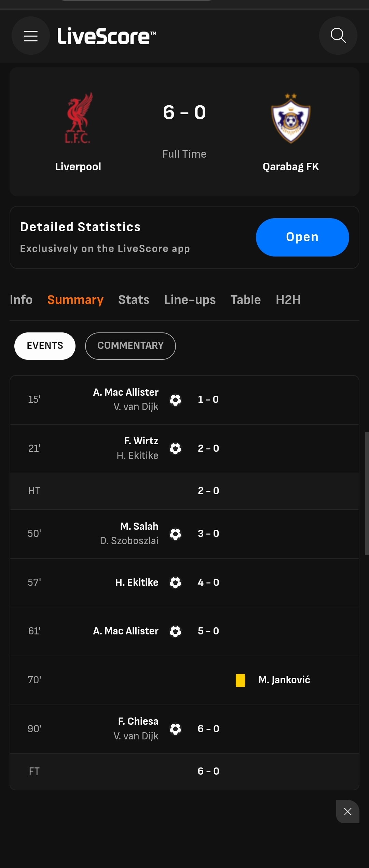369x868 pixels.
Task: Click goal icon beside M. Salah
Action: tap(176, 534)
